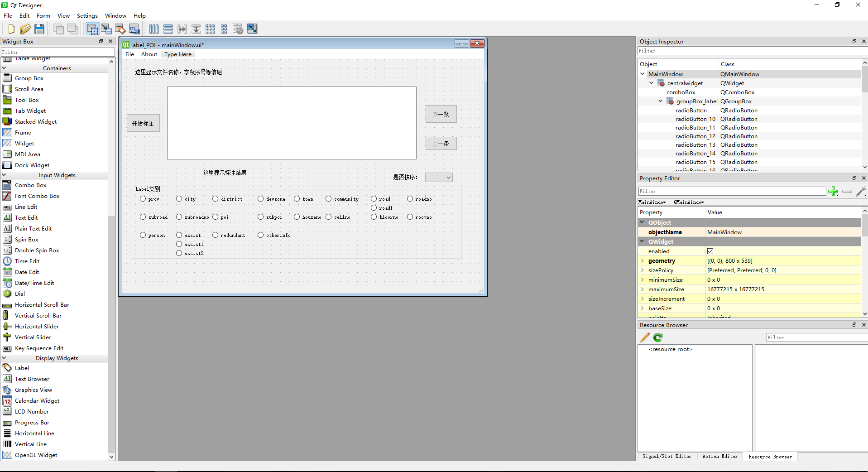Pick Progress Bar from Widget Box
Viewport: 868px width, 472px height.
(x=32, y=423)
